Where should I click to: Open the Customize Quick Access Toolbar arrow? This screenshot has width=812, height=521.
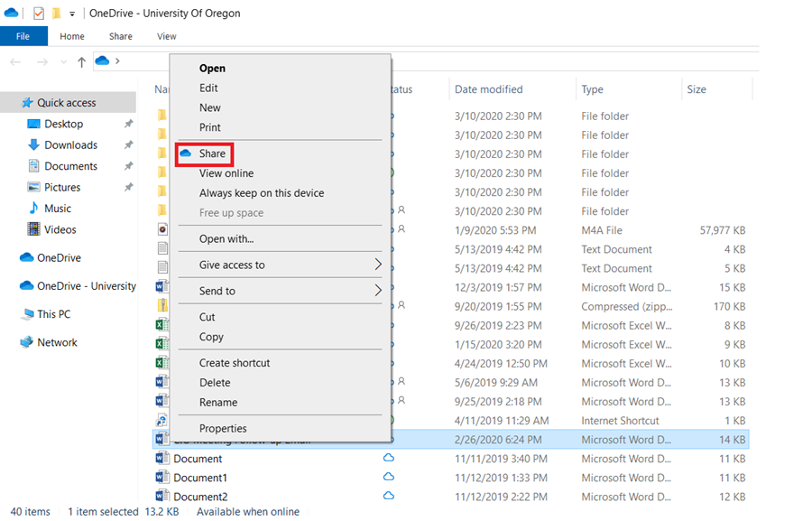72,14
